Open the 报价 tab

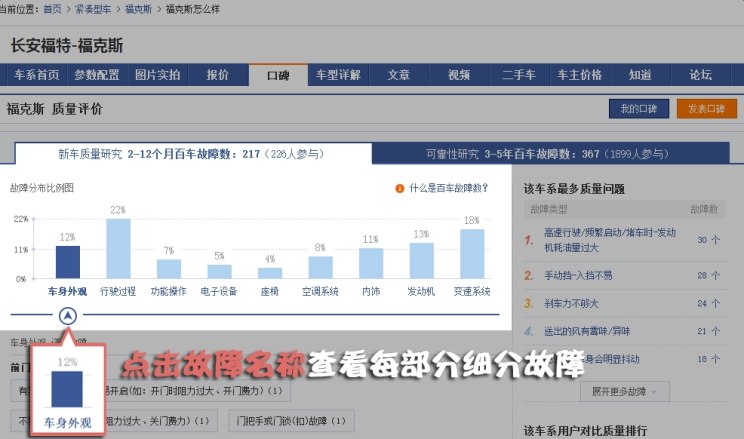(218, 75)
